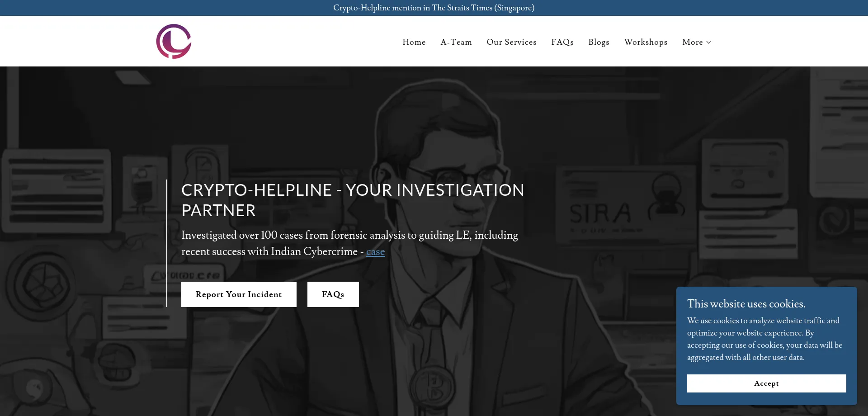Accept the website cookies
This screenshot has width=868, height=416.
[x=766, y=383]
